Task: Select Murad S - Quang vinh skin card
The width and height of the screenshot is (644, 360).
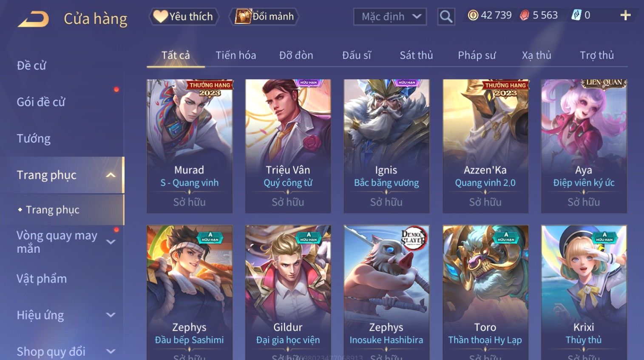Action: coord(190,146)
